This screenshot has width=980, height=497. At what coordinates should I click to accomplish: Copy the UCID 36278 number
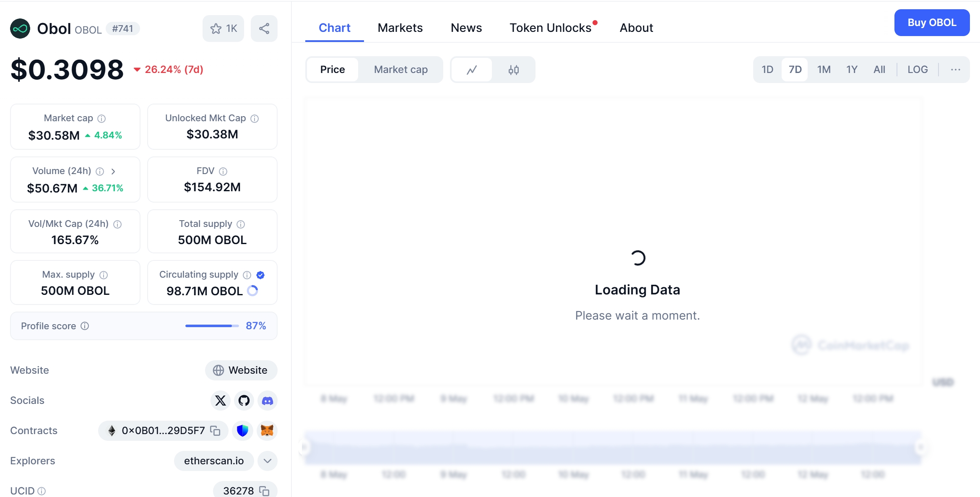click(264, 491)
